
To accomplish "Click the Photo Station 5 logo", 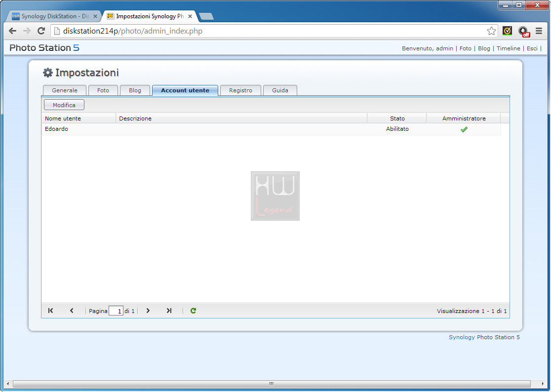I will coord(44,48).
